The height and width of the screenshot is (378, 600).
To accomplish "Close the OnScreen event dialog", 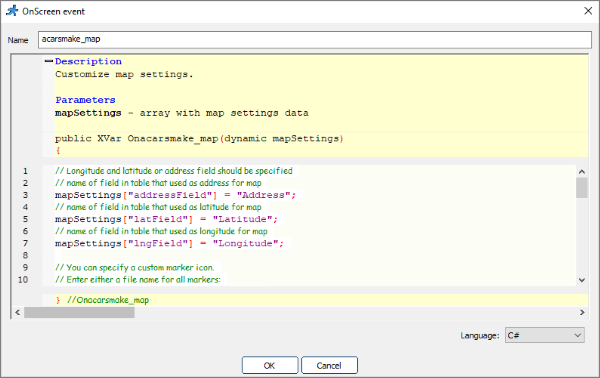I will pos(588,11).
